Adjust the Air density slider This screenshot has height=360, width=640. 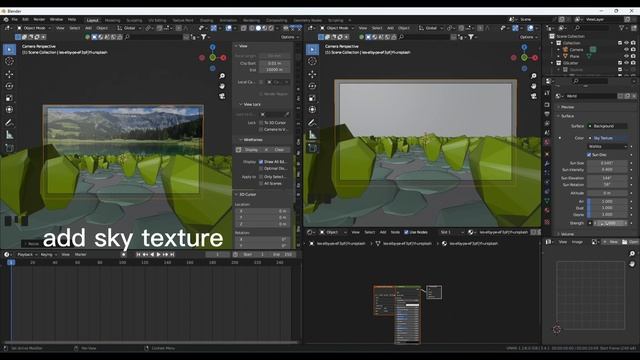(607, 202)
